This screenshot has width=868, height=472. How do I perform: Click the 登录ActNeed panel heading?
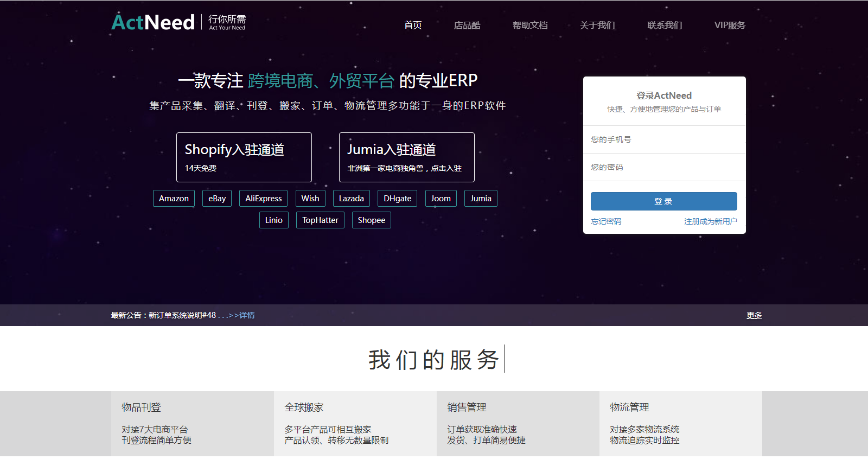664,95
